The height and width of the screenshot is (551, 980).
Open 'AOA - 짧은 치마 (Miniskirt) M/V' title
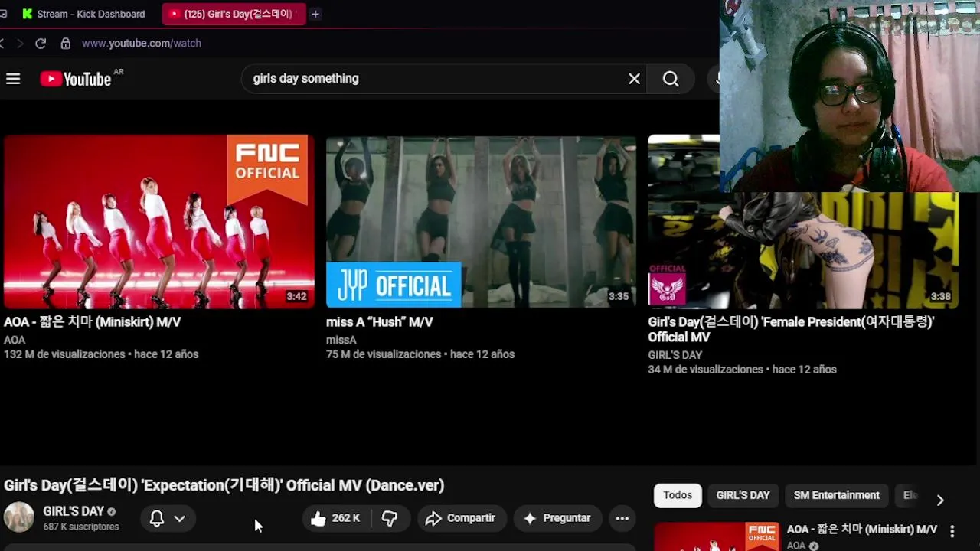92,322
